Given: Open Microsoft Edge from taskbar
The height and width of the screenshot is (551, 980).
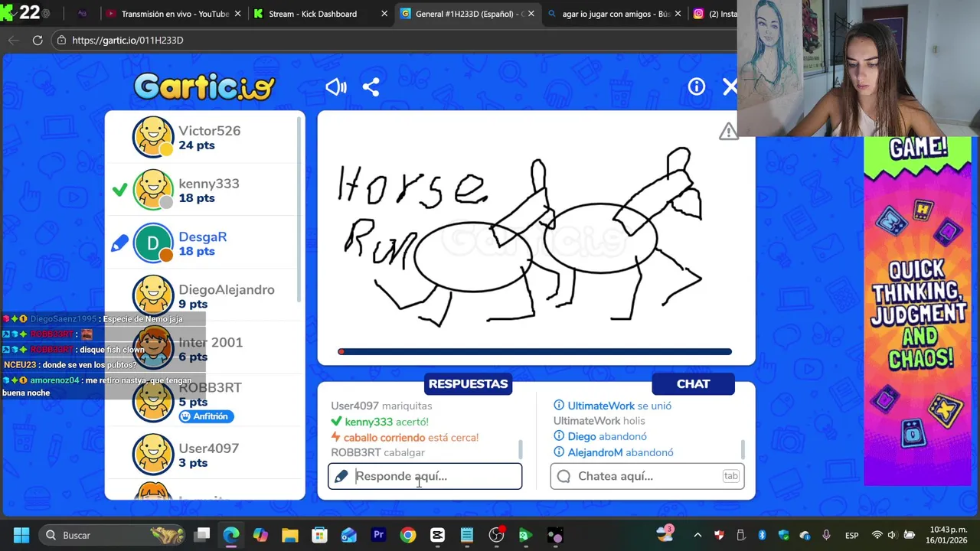Looking at the screenshot, I should point(231,535).
